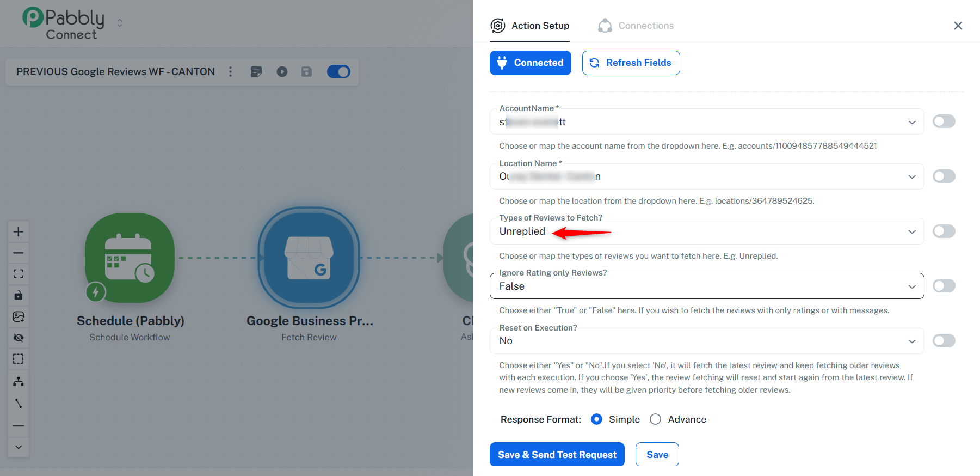Click the hierarchy layout icon on canvas toolbar
Image resolution: width=980 pixels, height=476 pixels.
pos(19,381)
